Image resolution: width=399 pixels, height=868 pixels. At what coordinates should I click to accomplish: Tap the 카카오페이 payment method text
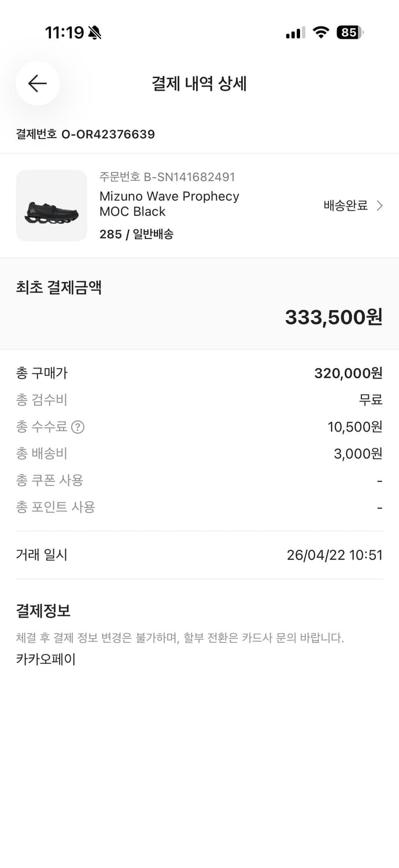tap(46, 659)
